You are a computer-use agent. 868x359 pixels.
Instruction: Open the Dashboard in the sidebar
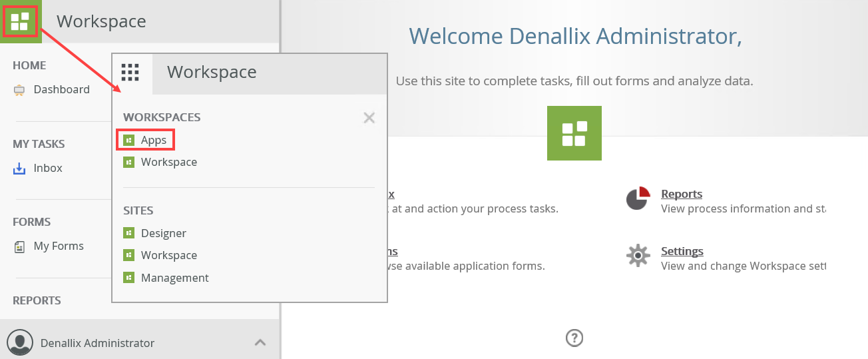[x=62, y=89]
